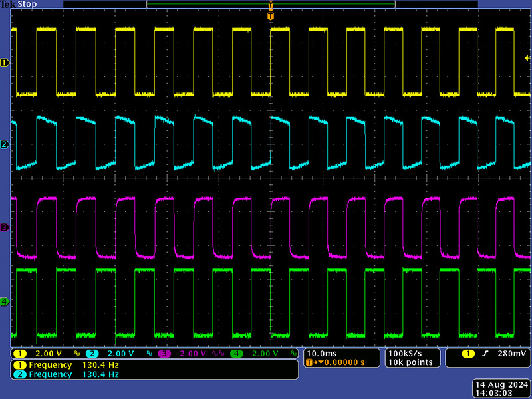
Task: Click the channel 4 ground marker
Action: (x=5, y=301)
